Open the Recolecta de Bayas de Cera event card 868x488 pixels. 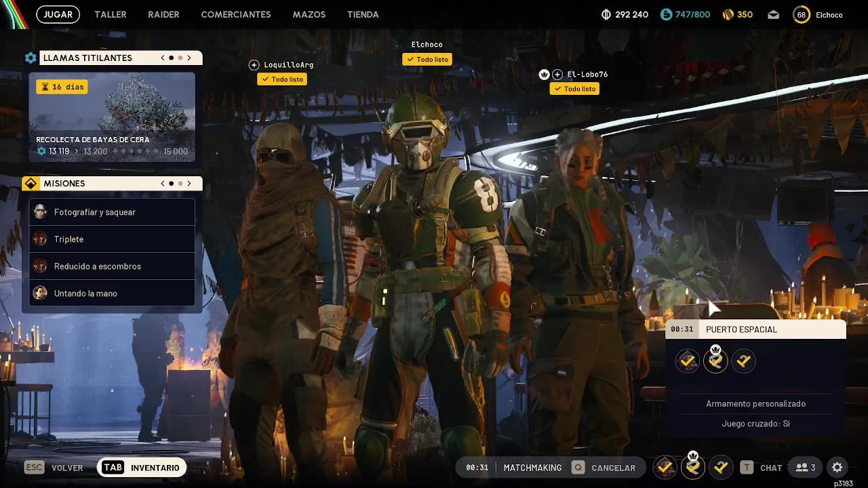pos(112,117)
